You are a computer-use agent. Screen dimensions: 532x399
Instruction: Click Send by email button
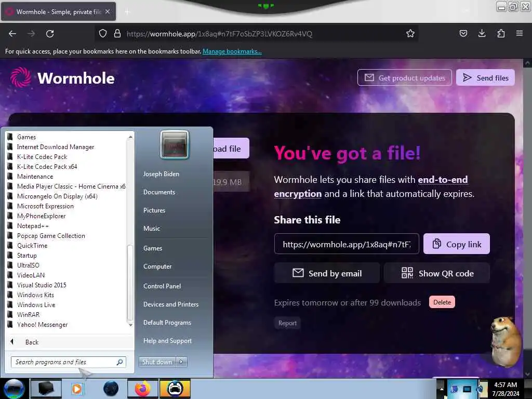[327, 273]
